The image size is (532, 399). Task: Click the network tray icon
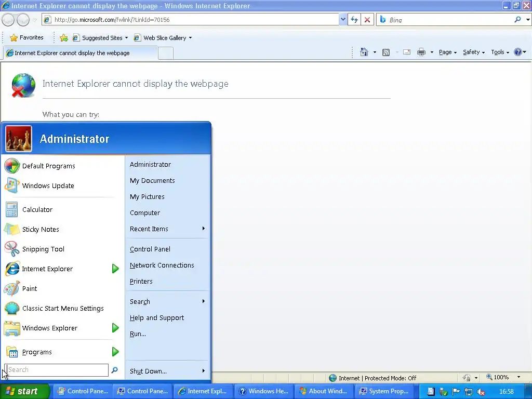(x=468, y=392)
